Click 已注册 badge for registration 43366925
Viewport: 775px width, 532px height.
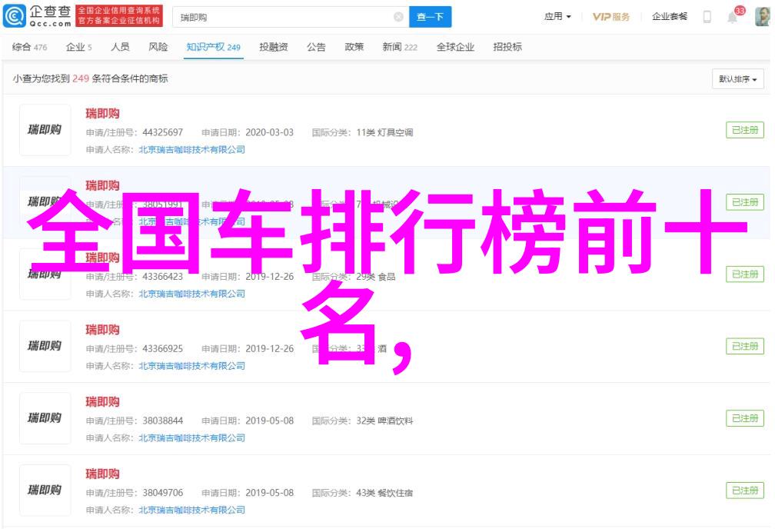(x=745, y=346)
